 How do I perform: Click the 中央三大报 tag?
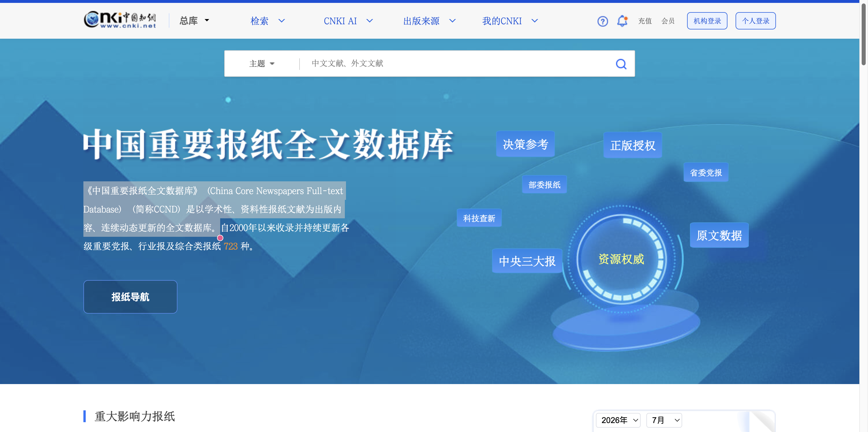point(527,261)
